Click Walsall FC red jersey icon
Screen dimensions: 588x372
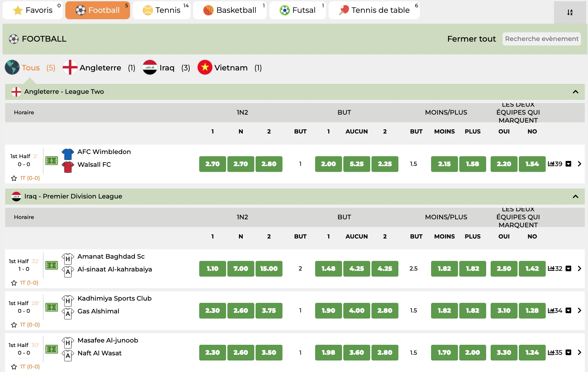point(68,167)
